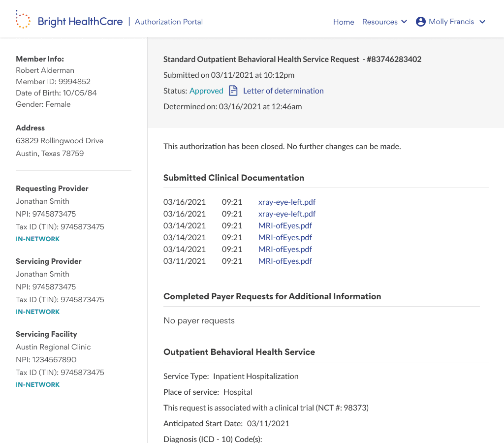Viewport: 504px width, 443px height.
Task: Click Gender: Female
Action: point(43,104)
